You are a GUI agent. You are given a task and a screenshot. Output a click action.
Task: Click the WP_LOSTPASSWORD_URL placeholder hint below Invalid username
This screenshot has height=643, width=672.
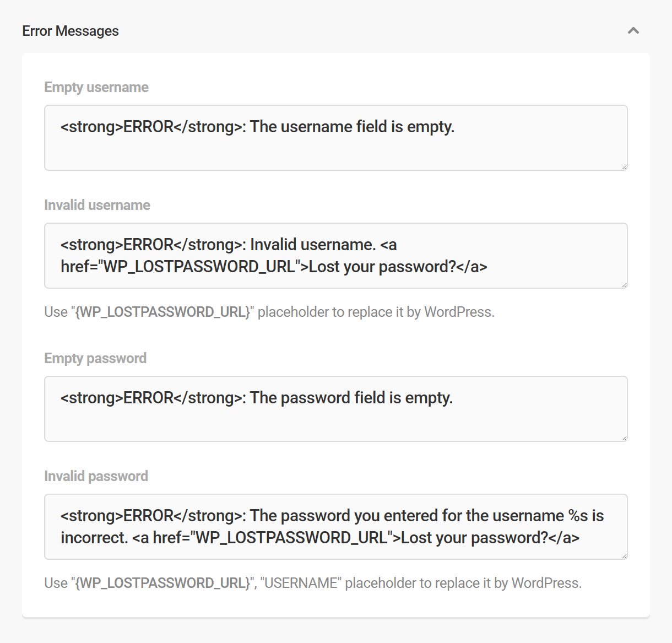click(x=162, y=311)
